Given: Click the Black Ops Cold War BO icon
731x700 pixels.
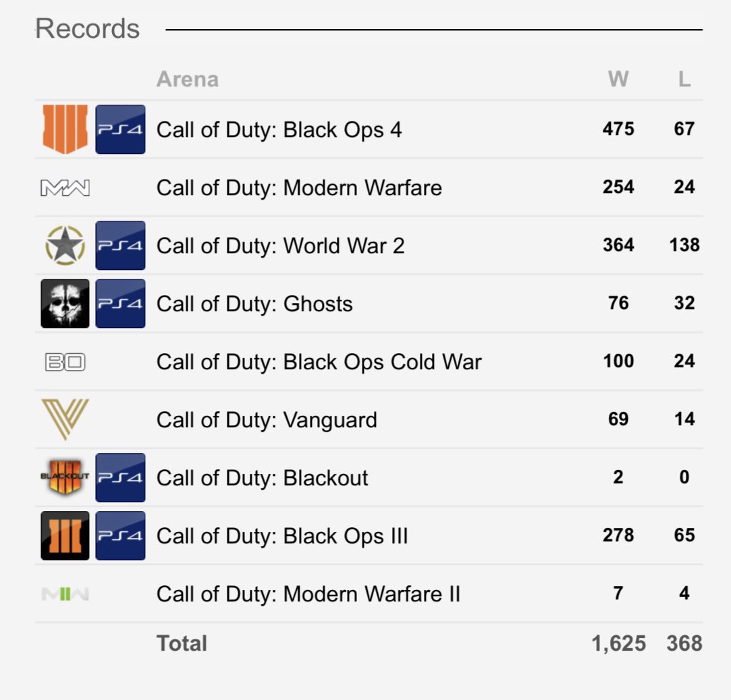Looking at the screenshot, I should (65, 362).
